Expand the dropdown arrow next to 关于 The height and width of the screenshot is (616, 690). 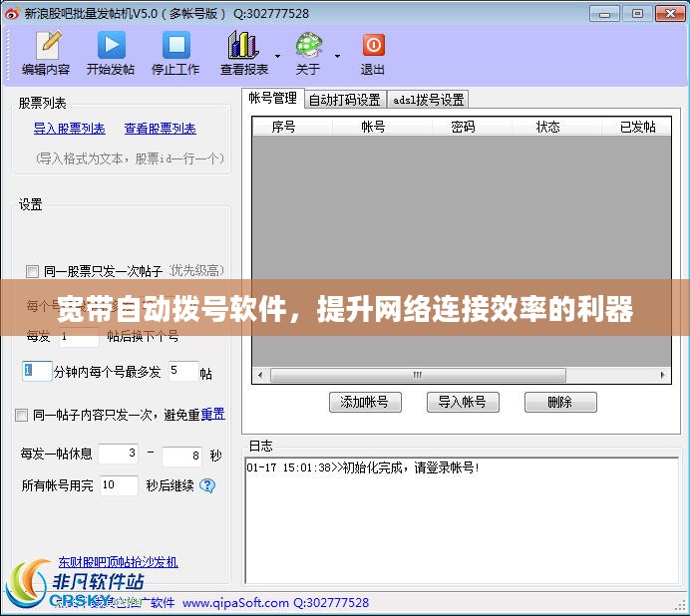[337, 56]
